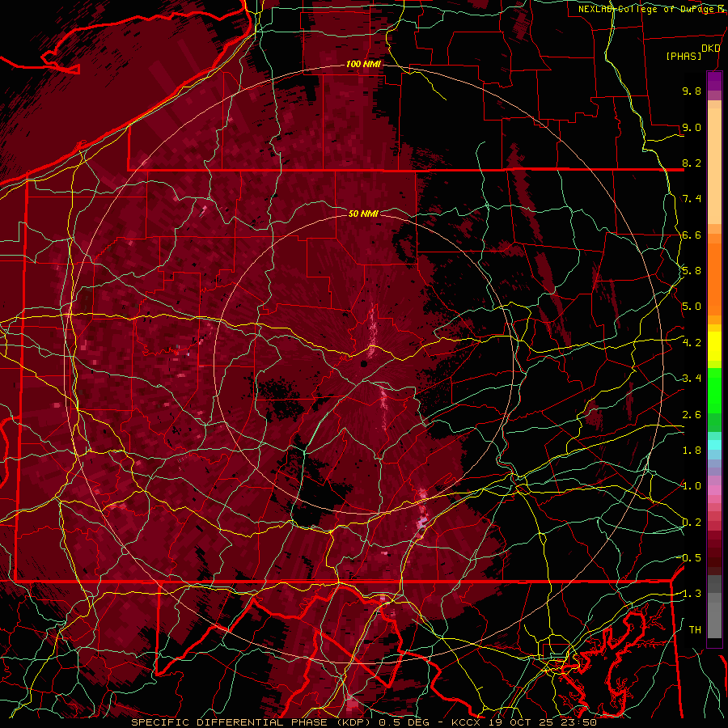Click the 7.4 legend value
This screenshot has width=728, height=728.
[692, 199]
